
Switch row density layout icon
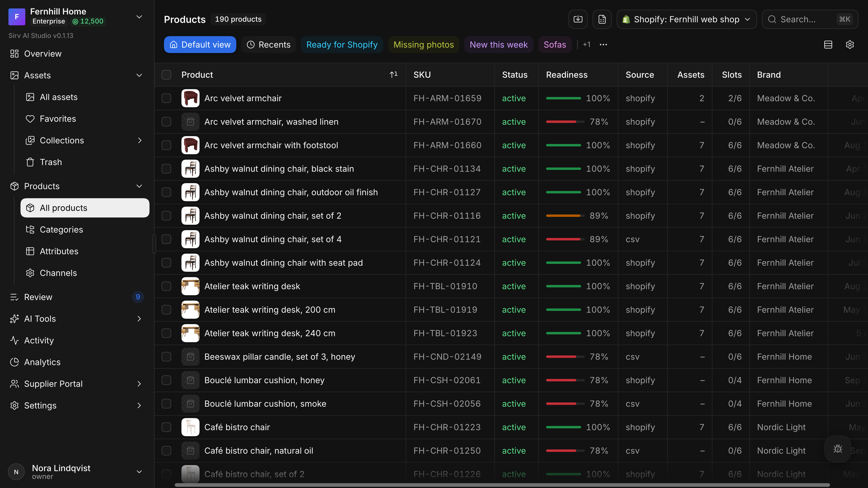[828, 44]
